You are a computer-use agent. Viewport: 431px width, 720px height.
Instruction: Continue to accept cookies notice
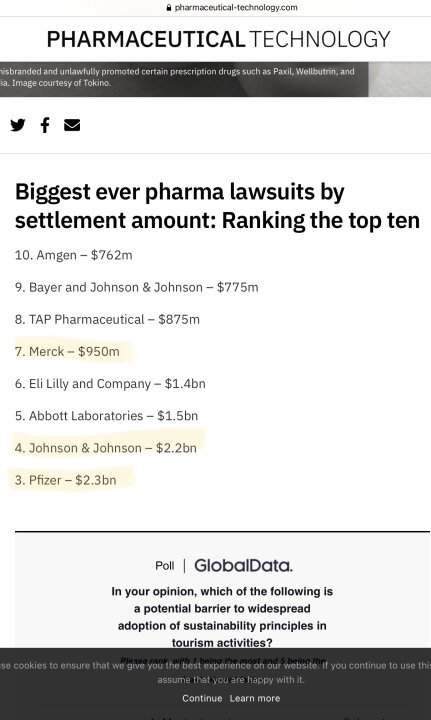coord(202,698)
